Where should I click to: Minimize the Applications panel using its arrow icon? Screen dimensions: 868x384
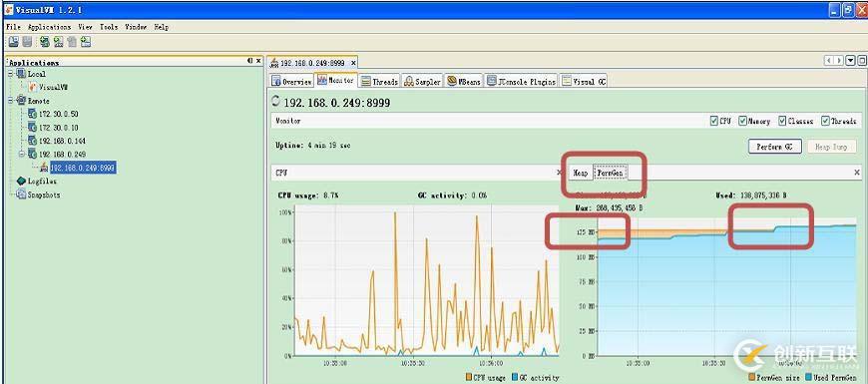coord(249,61)
